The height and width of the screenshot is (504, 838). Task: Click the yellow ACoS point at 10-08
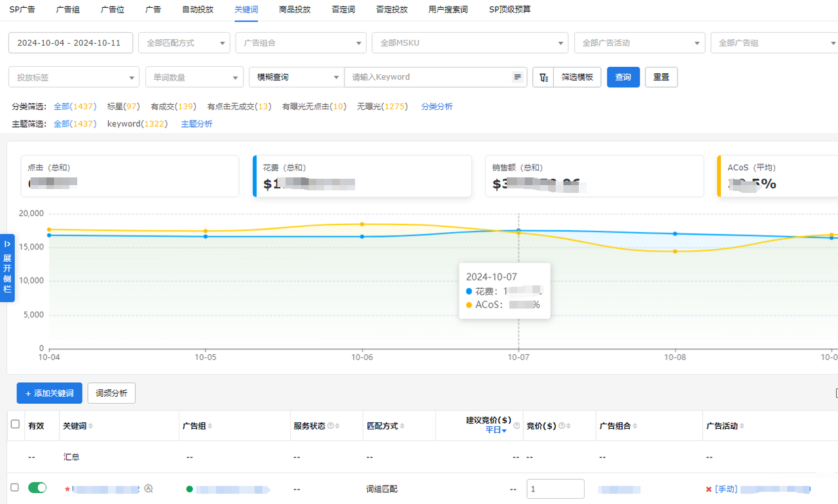(x=675, y=251)
